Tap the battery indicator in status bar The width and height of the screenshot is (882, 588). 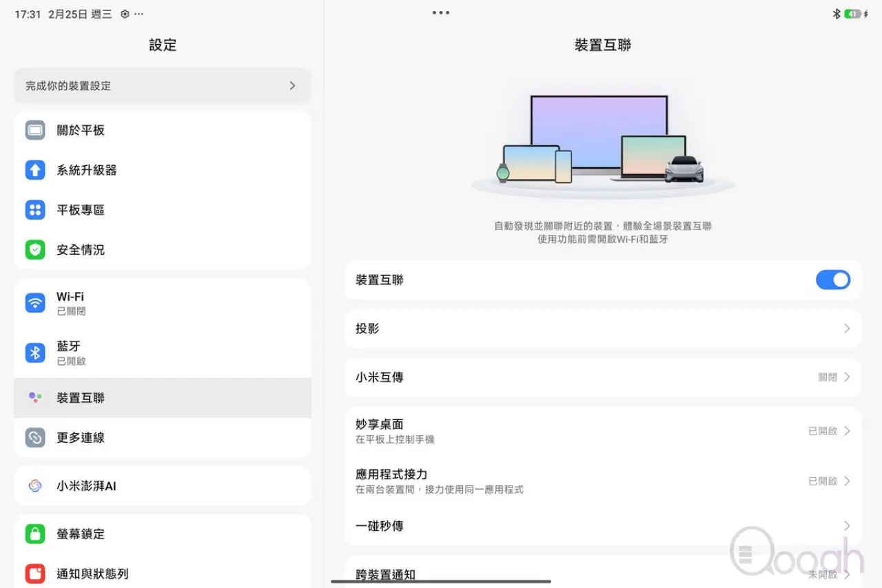tap(853, 14)
